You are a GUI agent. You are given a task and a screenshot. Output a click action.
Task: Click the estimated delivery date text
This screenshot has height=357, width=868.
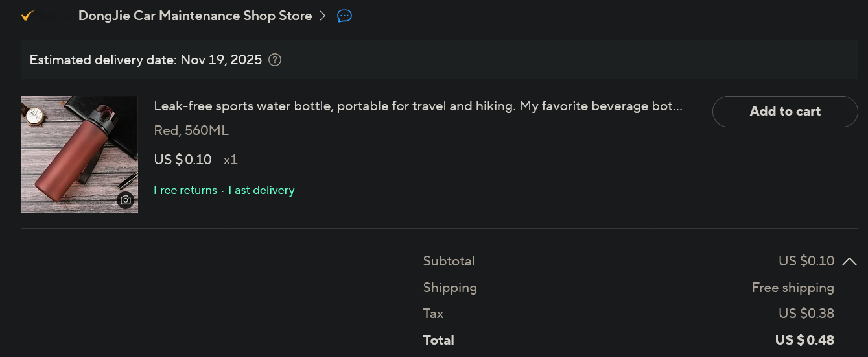pos(146,60)
